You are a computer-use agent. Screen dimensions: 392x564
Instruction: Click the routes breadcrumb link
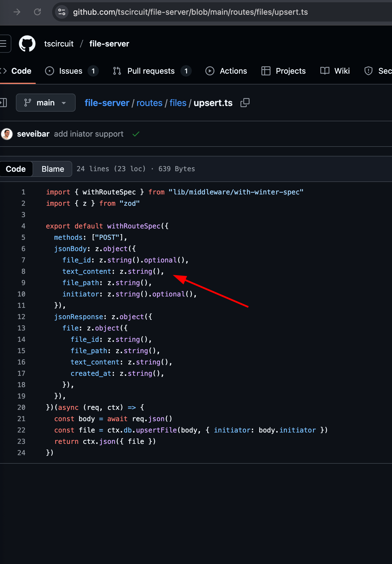point(149,103)
